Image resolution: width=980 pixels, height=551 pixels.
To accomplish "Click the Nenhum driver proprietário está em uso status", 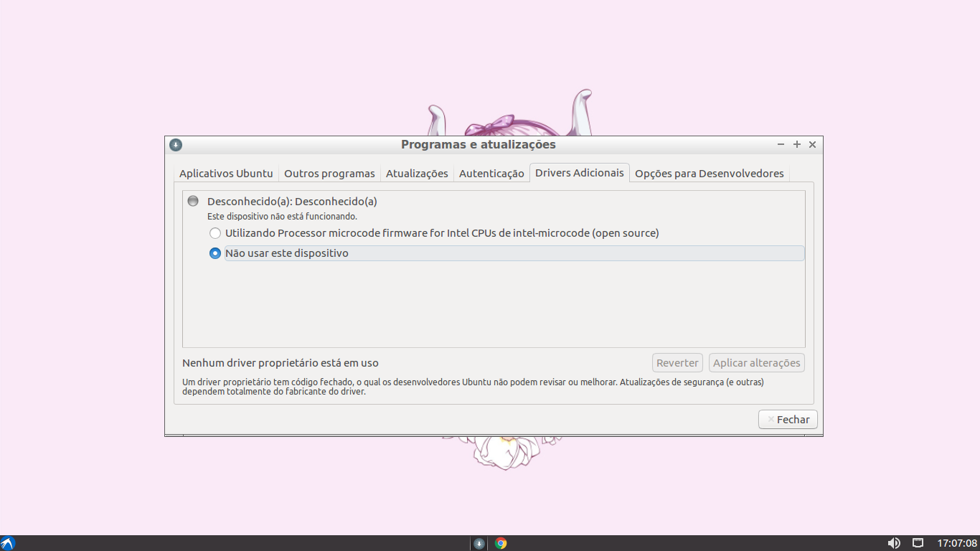I will [281, 363].
